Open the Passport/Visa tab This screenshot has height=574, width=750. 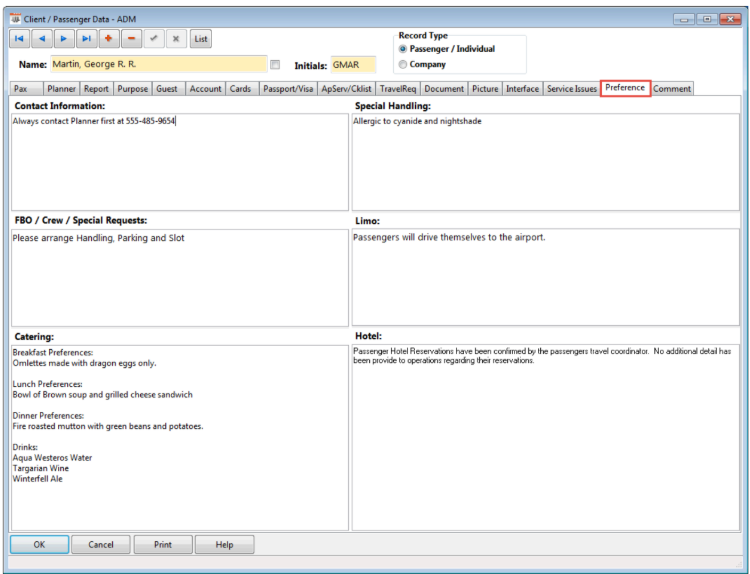point(287,89)
